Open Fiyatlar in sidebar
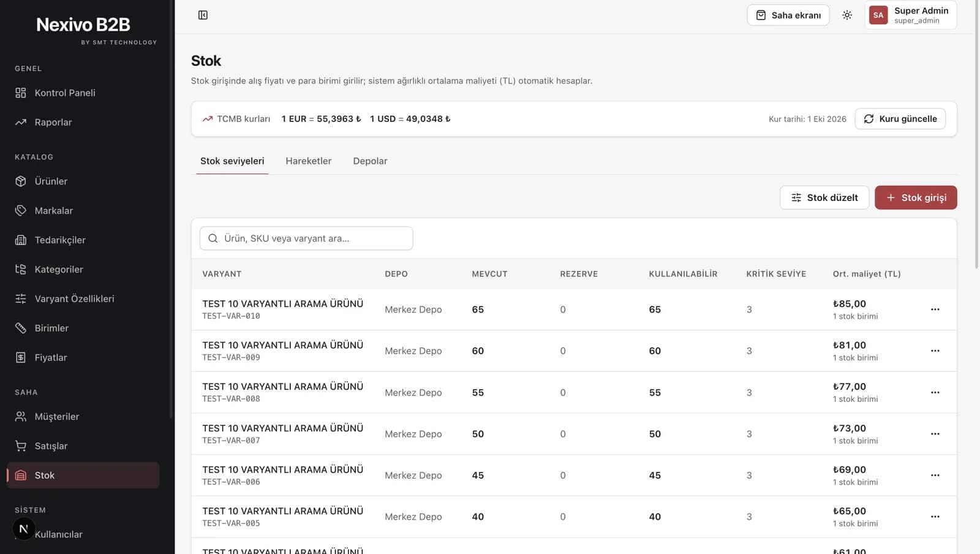This screenshot has width=980, height=554. (83, 357)
